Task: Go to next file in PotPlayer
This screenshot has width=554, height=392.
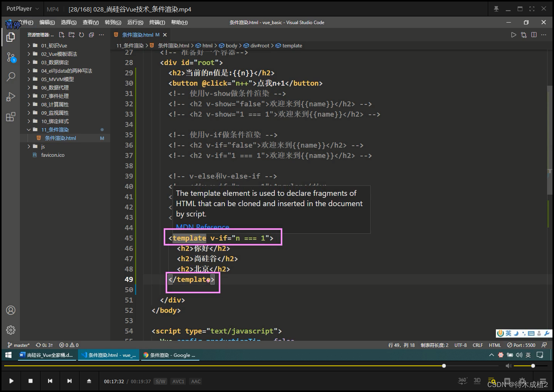Action: [x=69, y=381]
